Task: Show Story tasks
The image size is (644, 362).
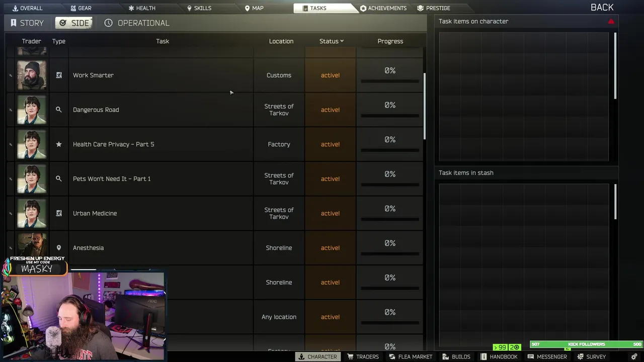Action: click(x=27, y=23)
